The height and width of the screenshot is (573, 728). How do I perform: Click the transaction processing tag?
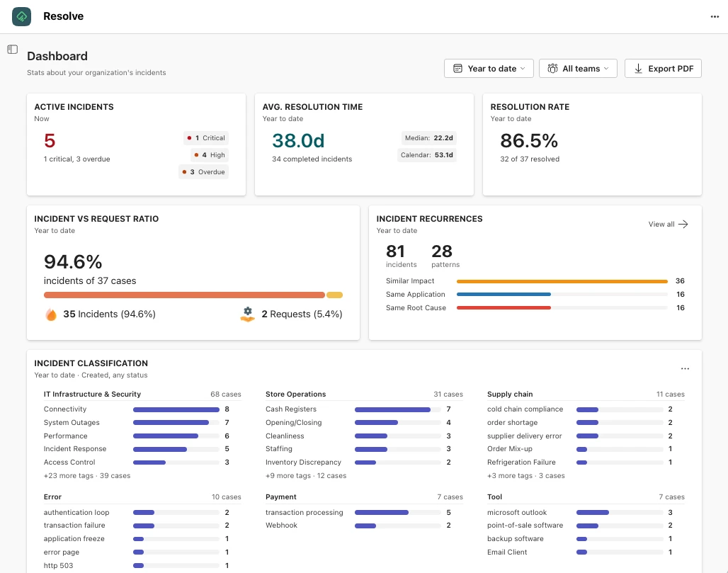coord(304,513)
